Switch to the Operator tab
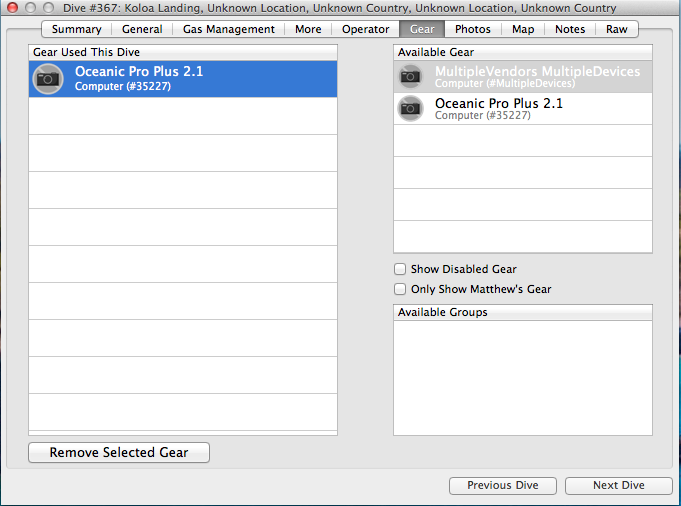The width and height of the screenshot is (681, 506). coord(365,29)
